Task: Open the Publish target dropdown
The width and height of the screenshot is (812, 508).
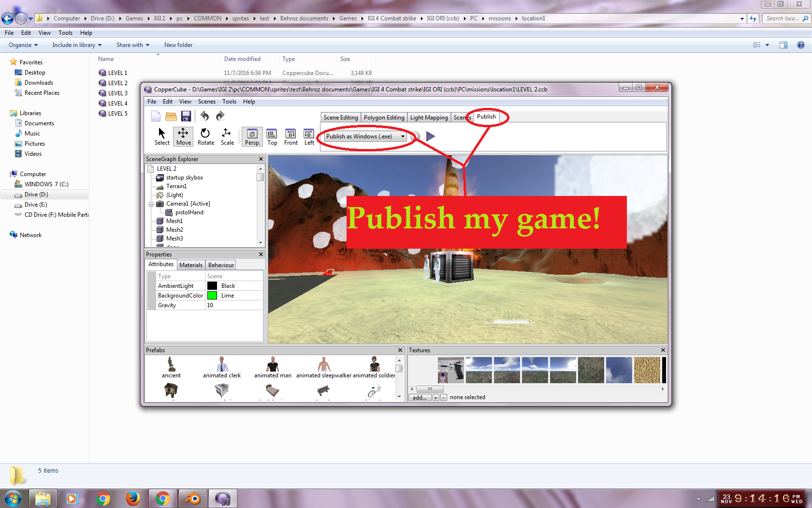Action: tap(365, 136)
